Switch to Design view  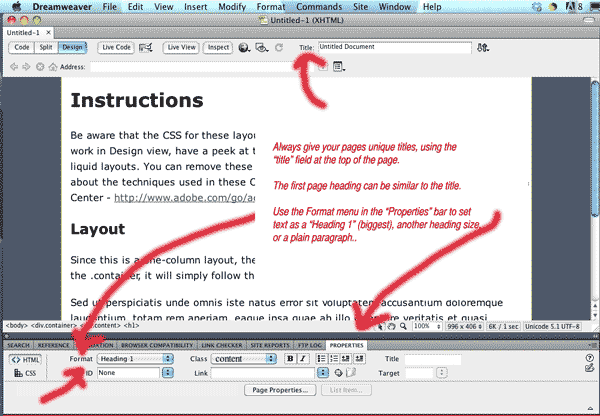pyautogui.click(x=72, y=47)
